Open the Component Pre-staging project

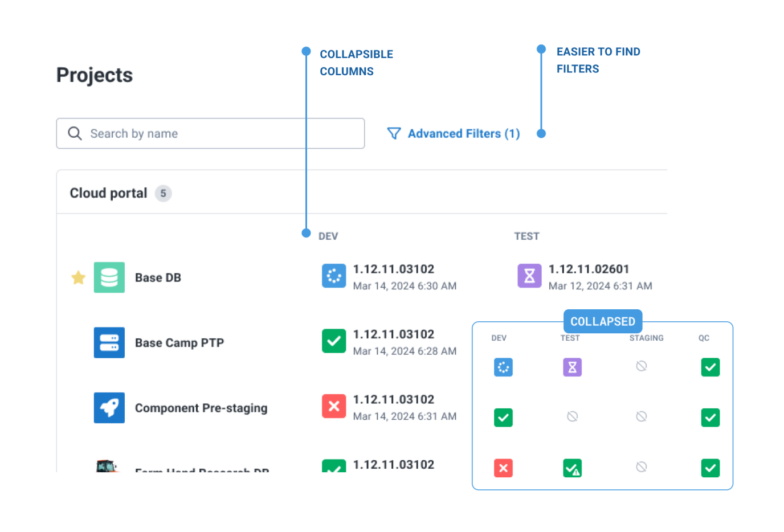coord(201,408)
